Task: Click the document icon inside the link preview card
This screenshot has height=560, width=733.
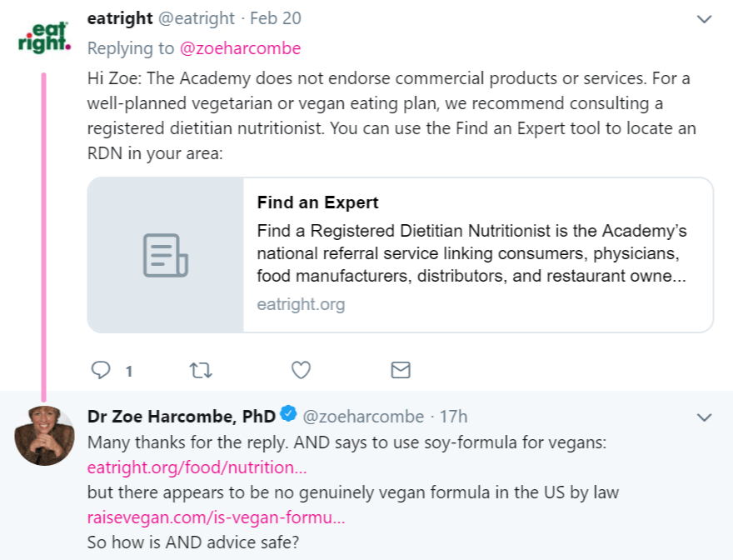Action: tap(166, 253)
